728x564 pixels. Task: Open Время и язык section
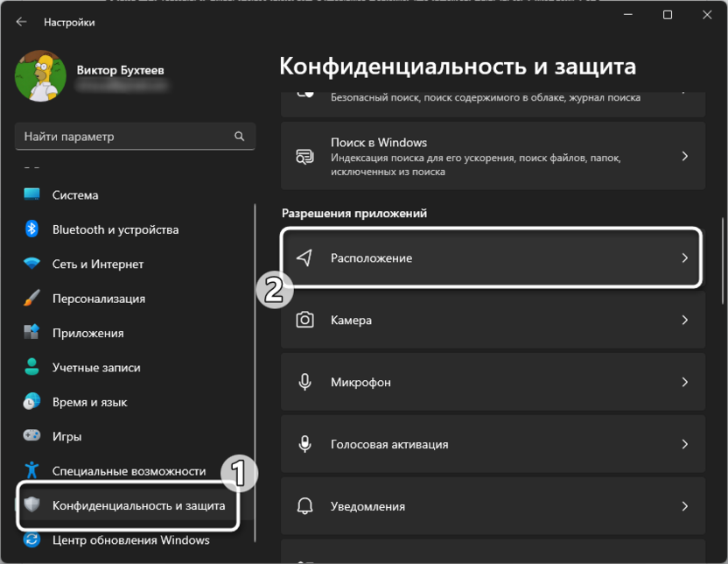click(x=89, y=402)
